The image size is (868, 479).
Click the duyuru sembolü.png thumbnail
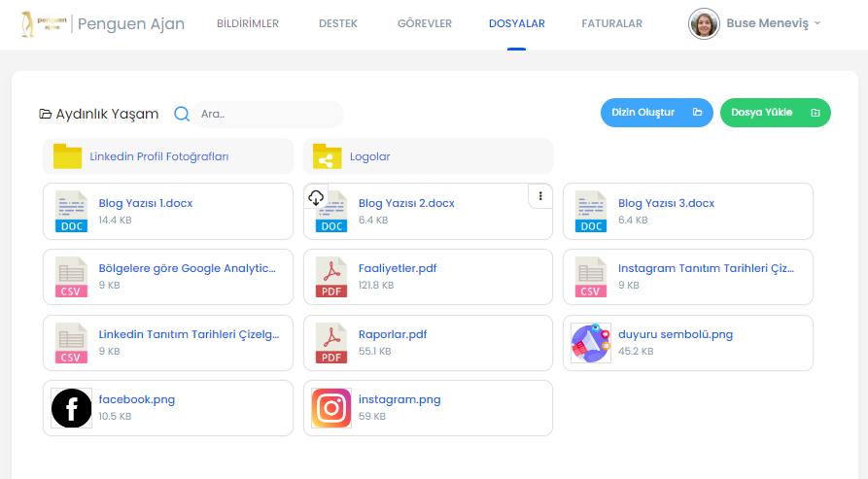click(x=591, y=343)
